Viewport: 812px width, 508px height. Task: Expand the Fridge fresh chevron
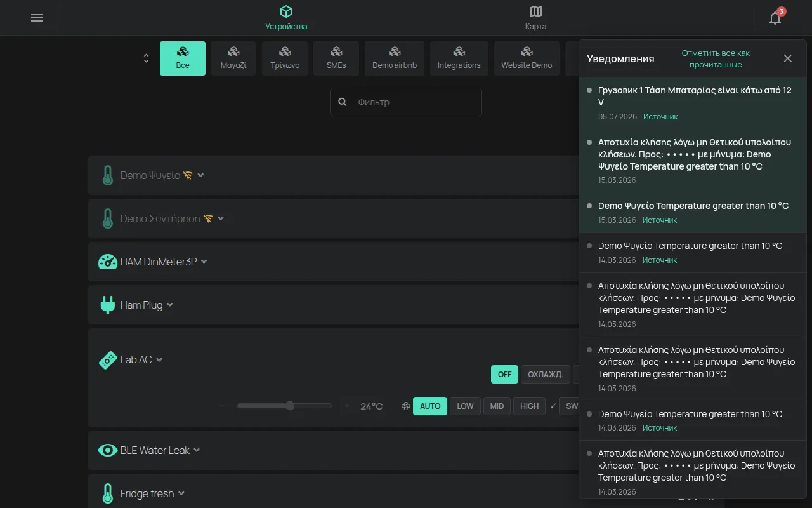pyautogui.click(x=181, y=493)
